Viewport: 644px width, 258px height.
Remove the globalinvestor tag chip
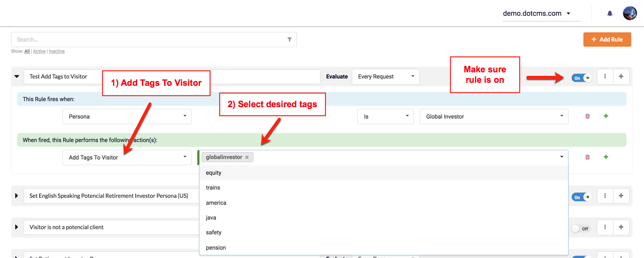click(x=247, y=157)
